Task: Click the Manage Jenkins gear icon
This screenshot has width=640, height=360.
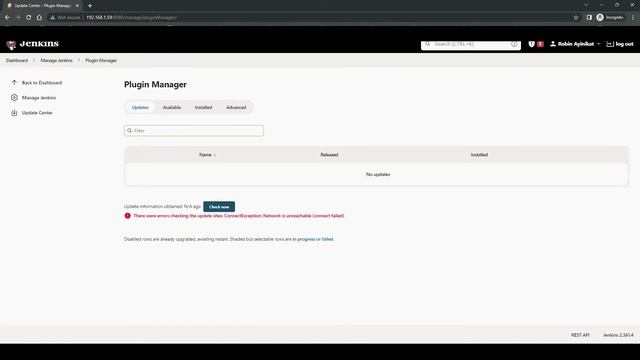Action: pos(14,98)
